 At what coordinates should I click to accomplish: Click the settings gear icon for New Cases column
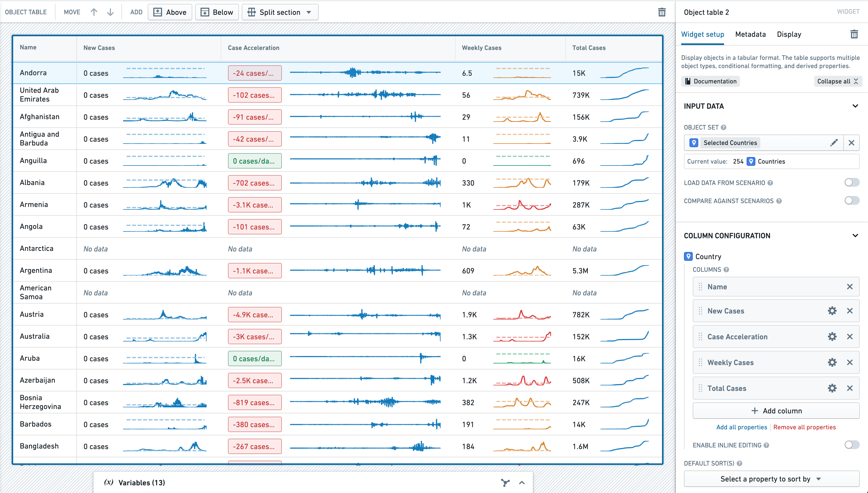832,311
